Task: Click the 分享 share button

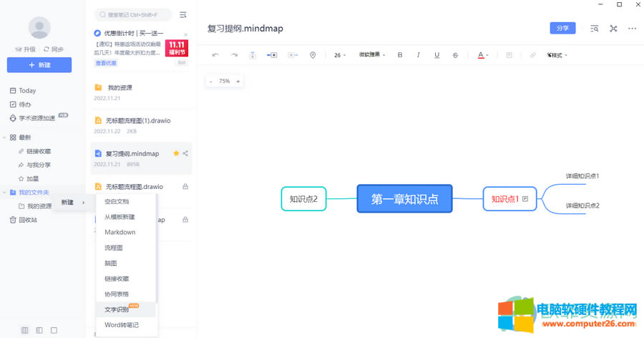Action: [x=562, y=29]
